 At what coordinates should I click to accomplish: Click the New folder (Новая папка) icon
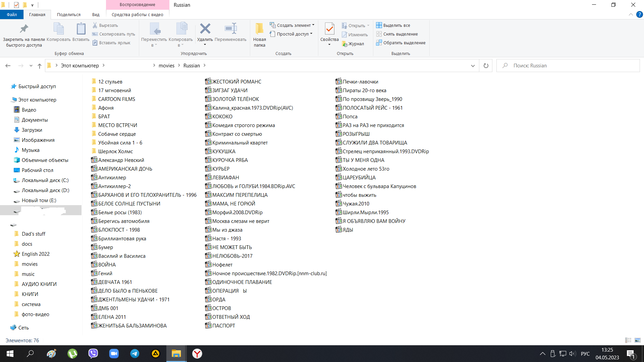click(x=259, y=29)
